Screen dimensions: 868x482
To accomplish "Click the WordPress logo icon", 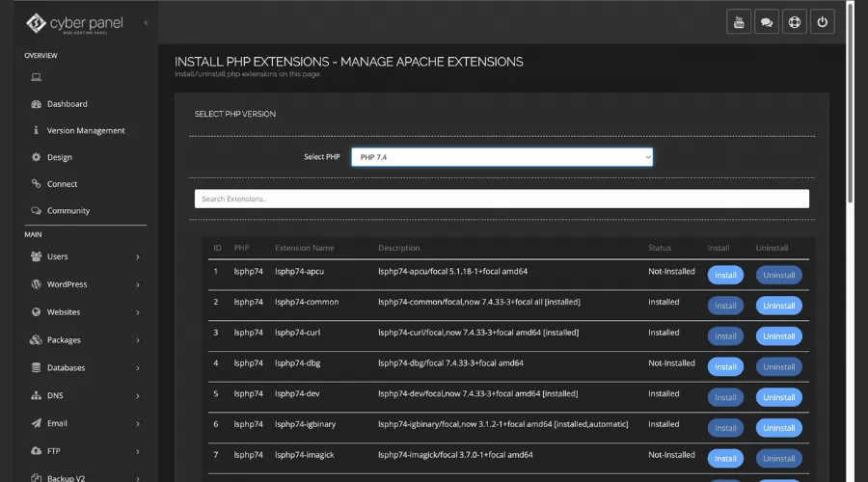I will pos(36,283).
